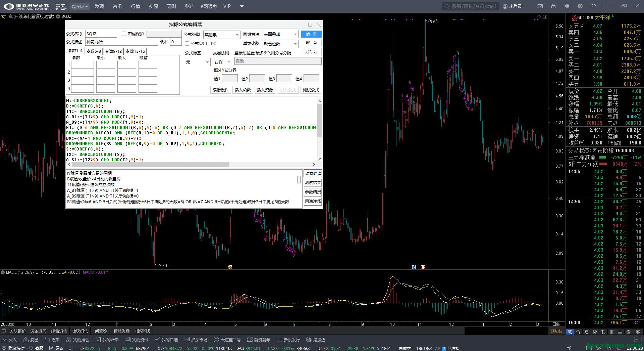Click the 插入函数 button
Image resolution: width=644 pixels, height=351 pixels.
pos(243,90)
